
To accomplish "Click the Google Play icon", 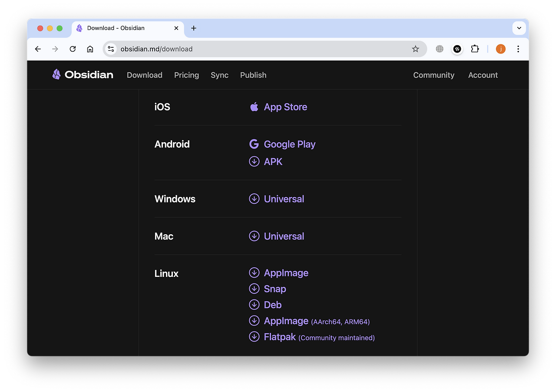I will pos(254,144).
